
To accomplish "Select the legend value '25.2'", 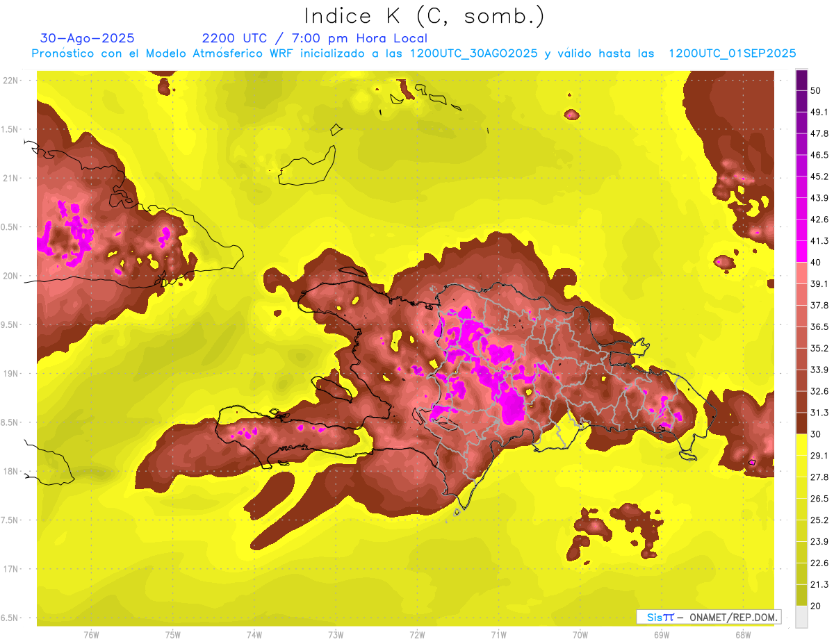I will click(x=819, y=520).
